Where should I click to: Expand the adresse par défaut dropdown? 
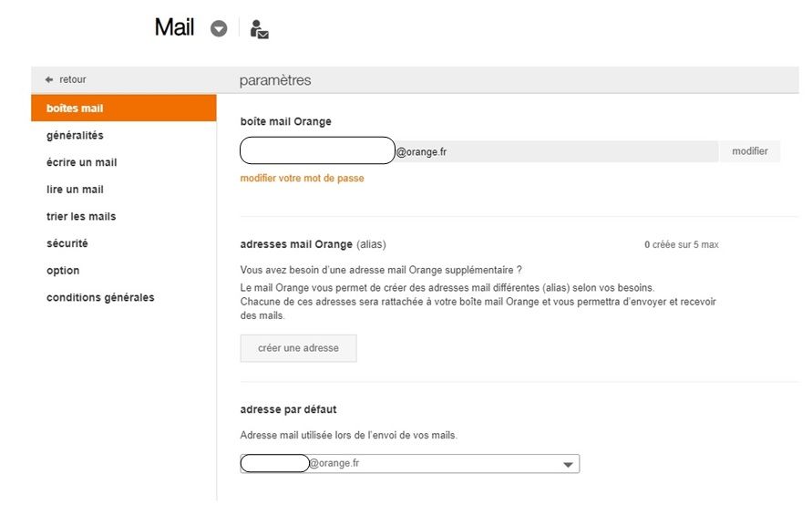point(569,465)
